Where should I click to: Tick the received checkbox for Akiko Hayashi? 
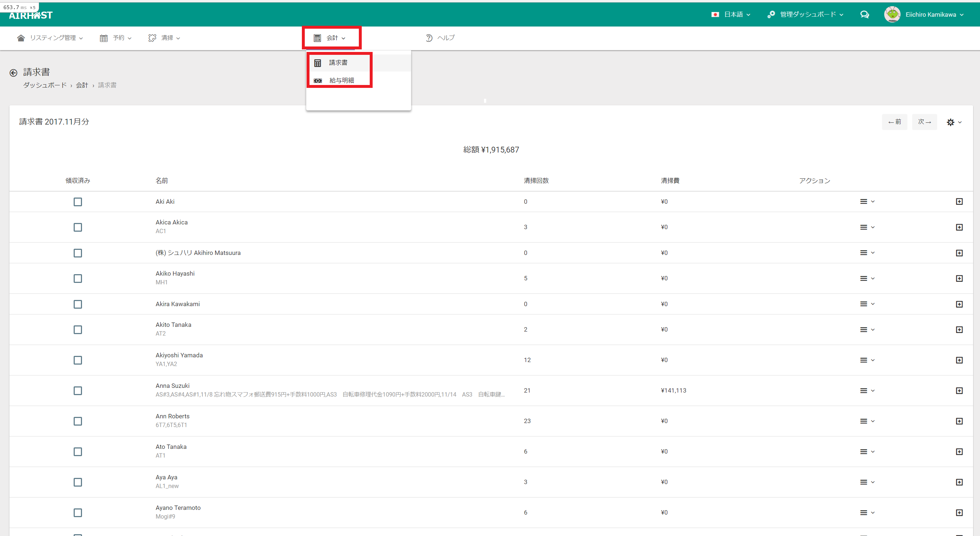[x=78, y=279]
